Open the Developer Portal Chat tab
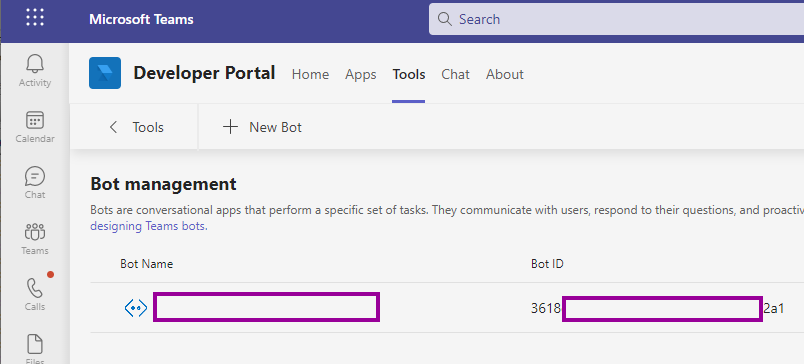This screenshot has height=364, width=804. (455, 74)
